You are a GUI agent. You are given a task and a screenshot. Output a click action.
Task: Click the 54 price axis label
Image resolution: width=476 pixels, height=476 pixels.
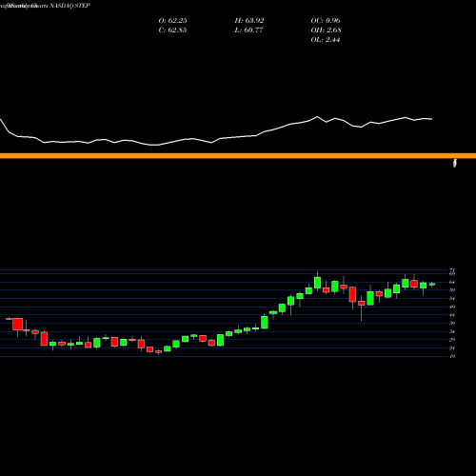(x=452, y=299)
